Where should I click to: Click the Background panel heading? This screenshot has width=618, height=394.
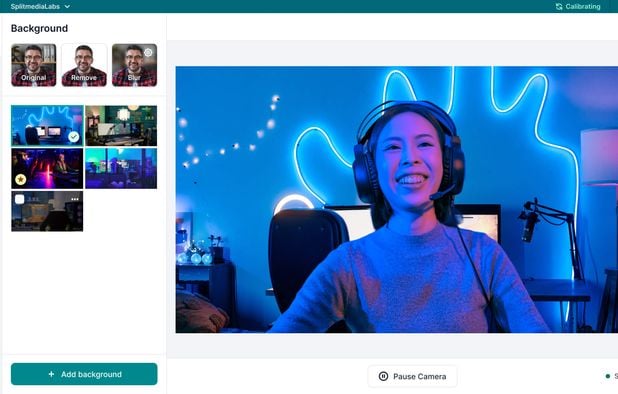pyautogui.click(x=39, y=28)
